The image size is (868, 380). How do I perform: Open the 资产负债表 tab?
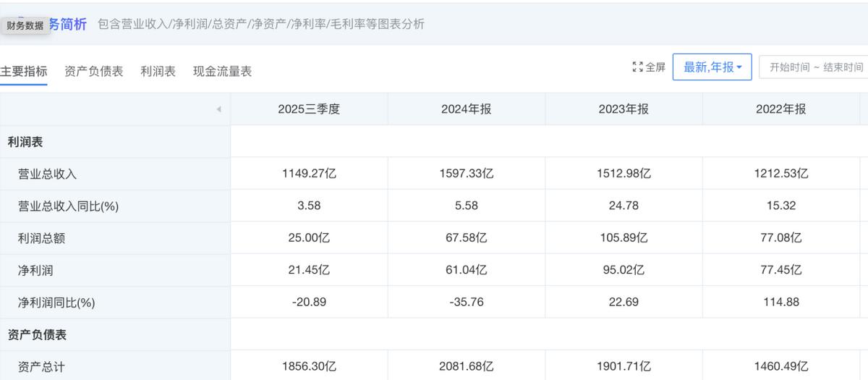pyautogui.click(x=94, y=72)
